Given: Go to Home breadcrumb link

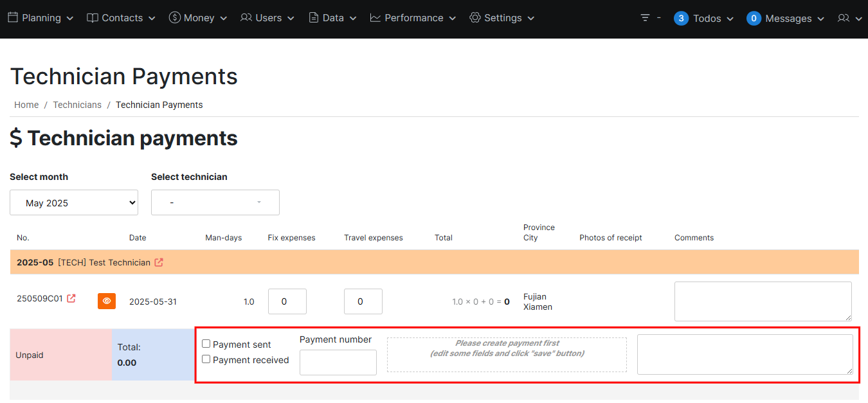Looking at the screenshot, I should coord(26,105).
